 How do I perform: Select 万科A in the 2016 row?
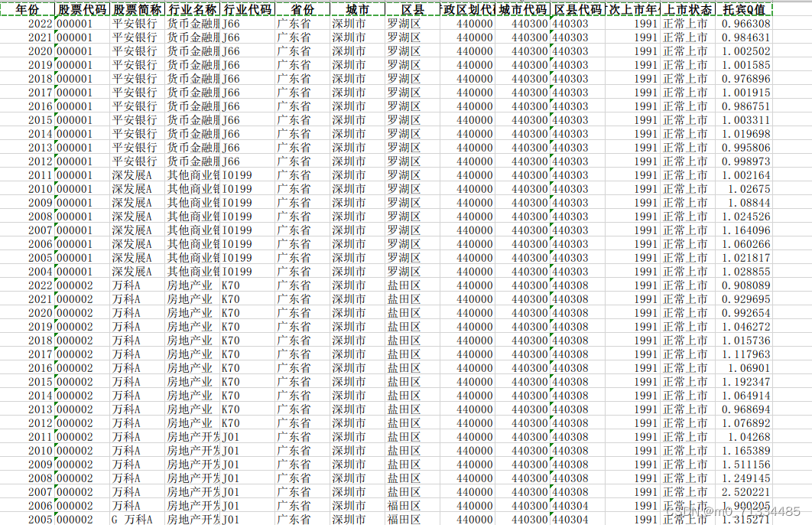[x=137, y=368]
